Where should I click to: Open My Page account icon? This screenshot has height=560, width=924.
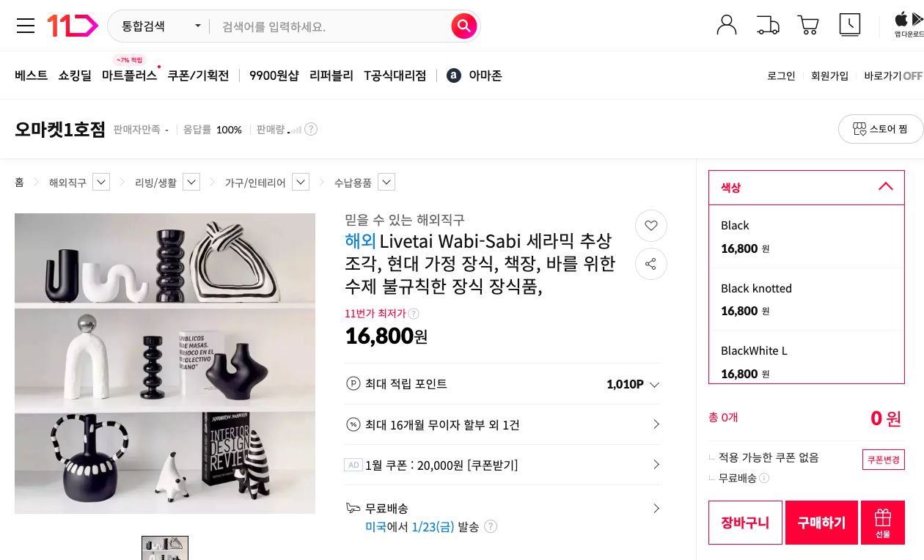click(x=727, y=24)
